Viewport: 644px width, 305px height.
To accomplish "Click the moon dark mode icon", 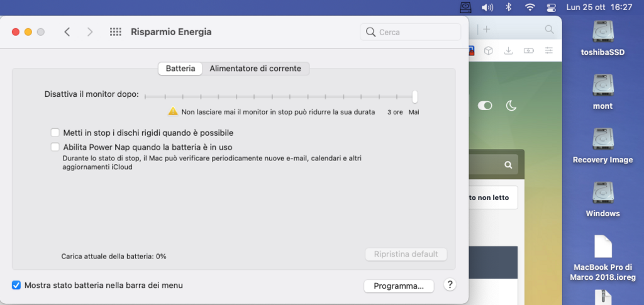I will 511,106.
